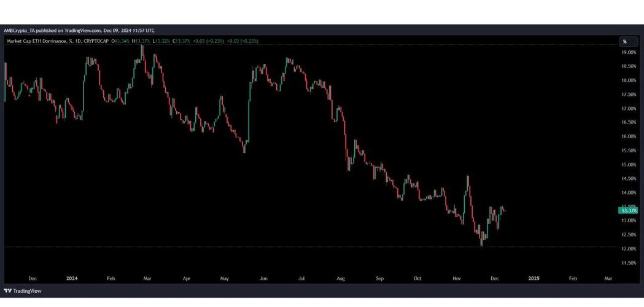The height and width of the screenshot is (307, 644).
Task: Click the 2025 year label on time axis
Action: point(533,278)
